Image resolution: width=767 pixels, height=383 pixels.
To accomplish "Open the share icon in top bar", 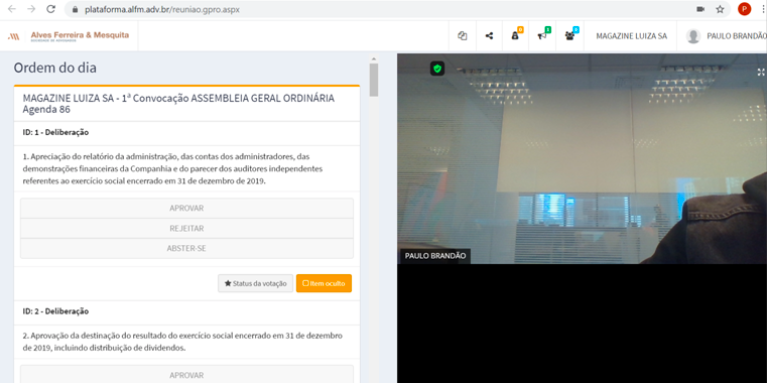I will 489,36.
